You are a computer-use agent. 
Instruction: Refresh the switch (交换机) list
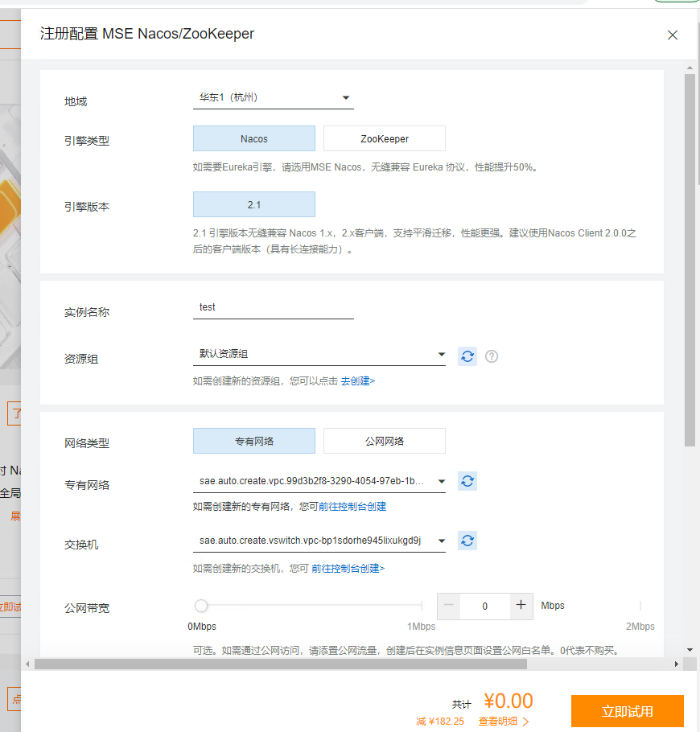[467, 541]
